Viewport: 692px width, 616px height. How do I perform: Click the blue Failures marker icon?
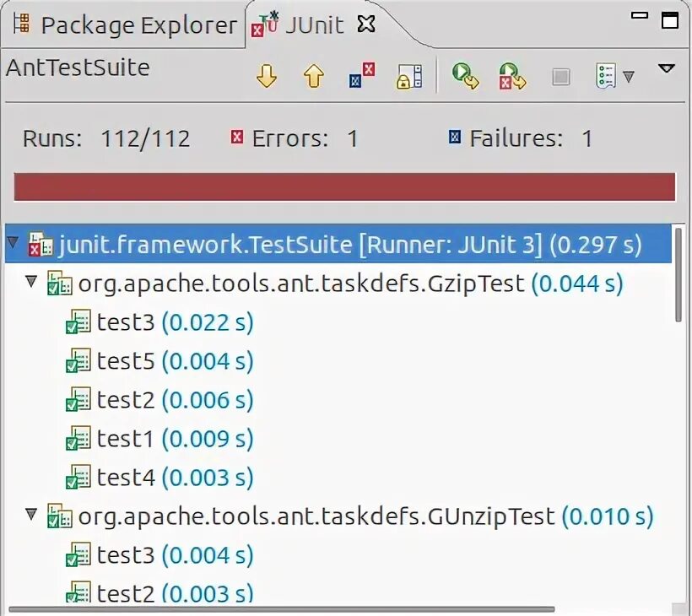455,138
